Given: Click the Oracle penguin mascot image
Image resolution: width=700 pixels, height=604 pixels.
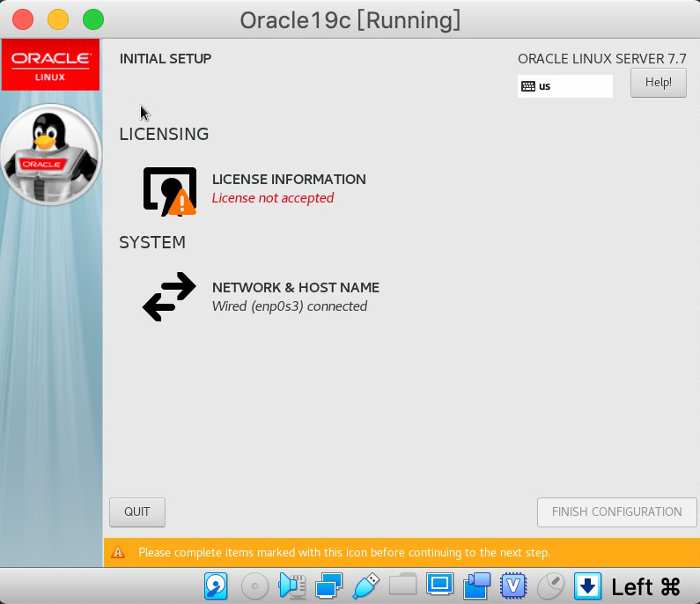Looking at the screenshot, I should tap(51, 154).
